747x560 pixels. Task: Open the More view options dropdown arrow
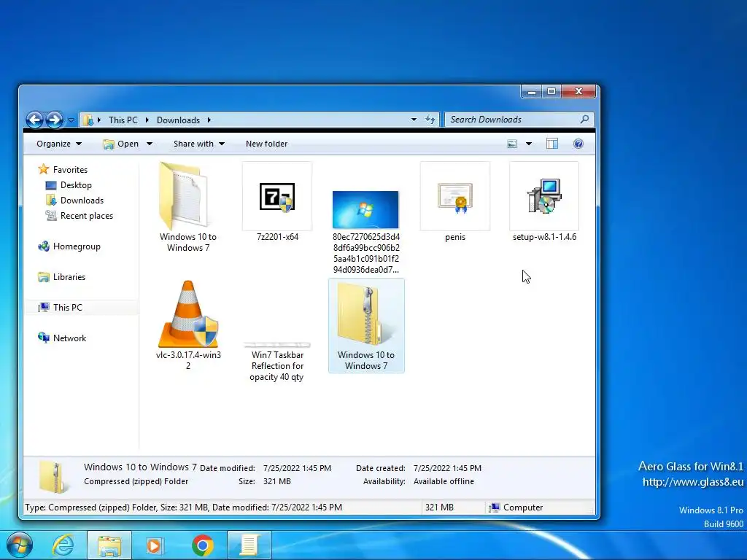pyautogui.click(x=529, y=144)
